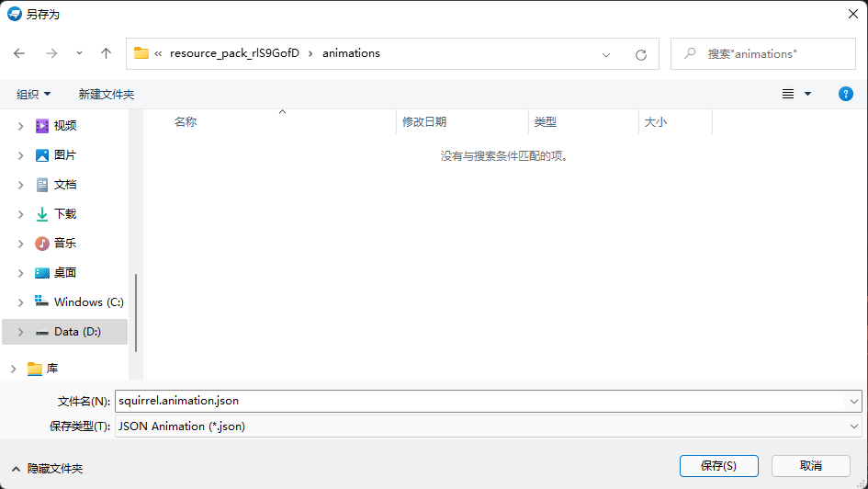Viewport: 868px width, 489px height.
Task: Click the animations breadcrumb segment
Action: 351,53
